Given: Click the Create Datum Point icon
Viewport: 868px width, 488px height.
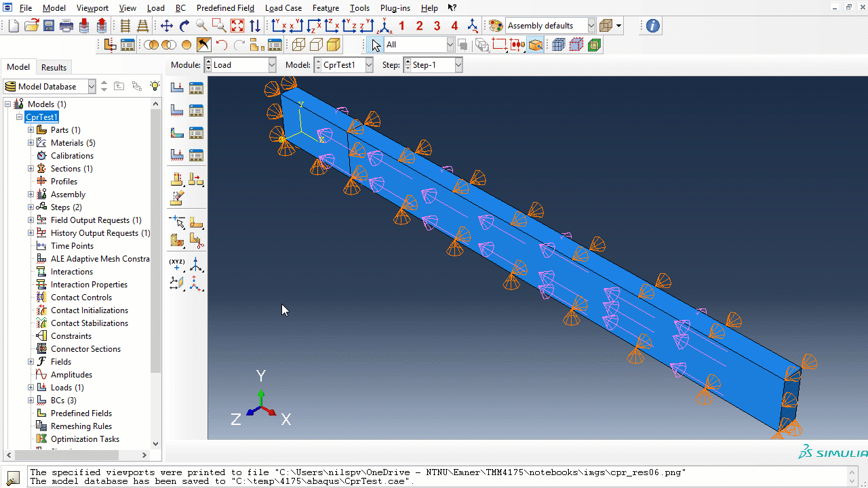Looking at the screenshot, I should [177, 264].
